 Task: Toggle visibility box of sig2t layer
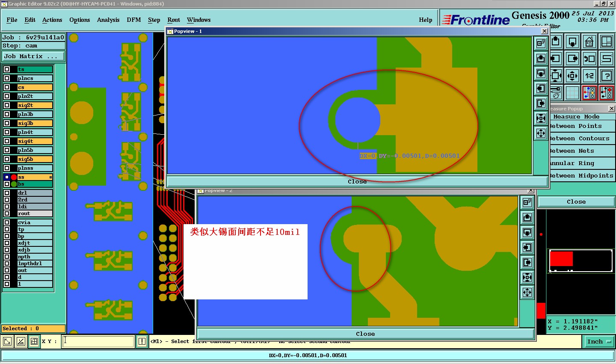tap(7, 105)
